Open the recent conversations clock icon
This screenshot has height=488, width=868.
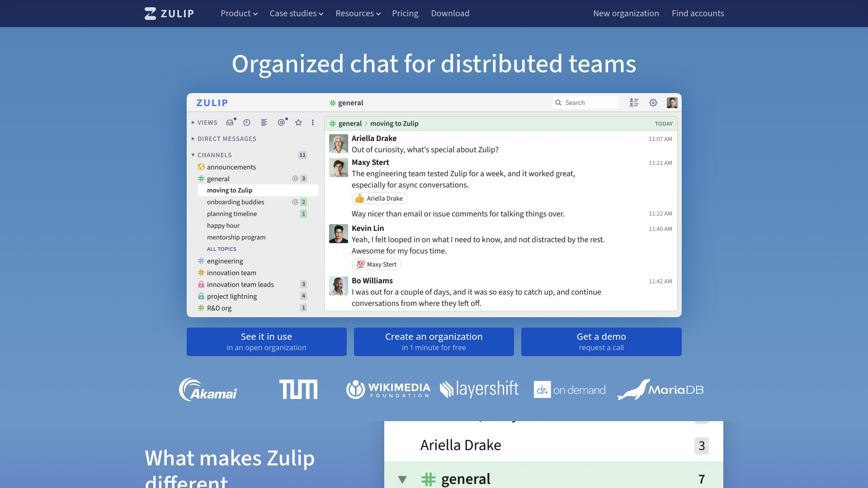pyautogui.click(x=247, y=122)
